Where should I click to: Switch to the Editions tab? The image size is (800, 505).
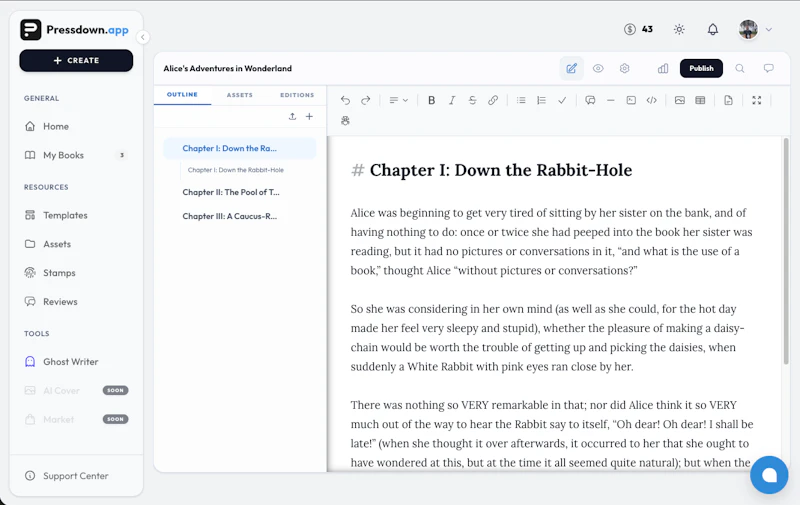click(297, 95)
